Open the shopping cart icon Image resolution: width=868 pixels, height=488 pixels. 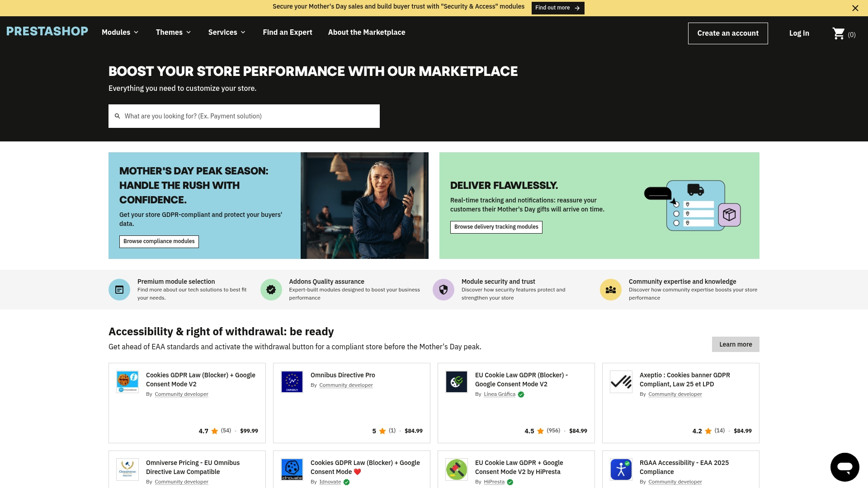(839, 33)
